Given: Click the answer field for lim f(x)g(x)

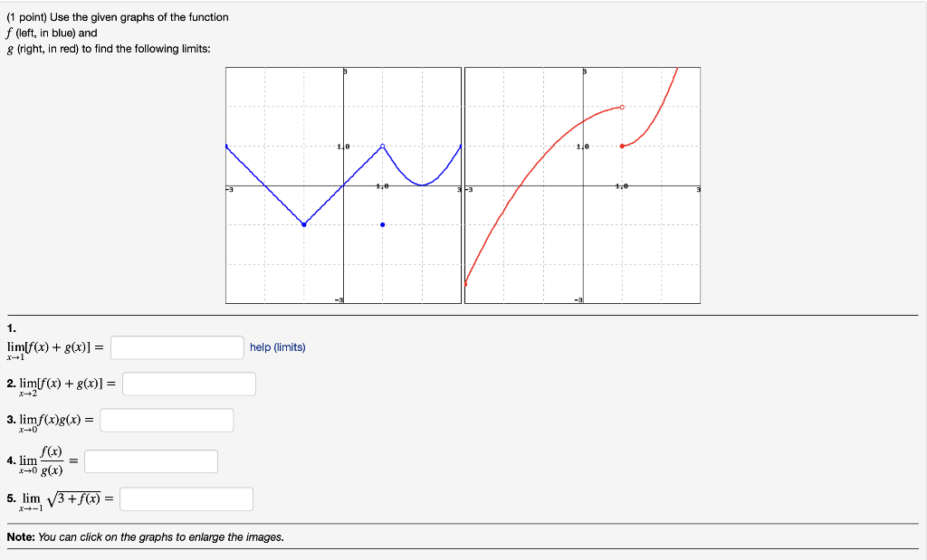Looking at the screenshot, I should 167,419.
